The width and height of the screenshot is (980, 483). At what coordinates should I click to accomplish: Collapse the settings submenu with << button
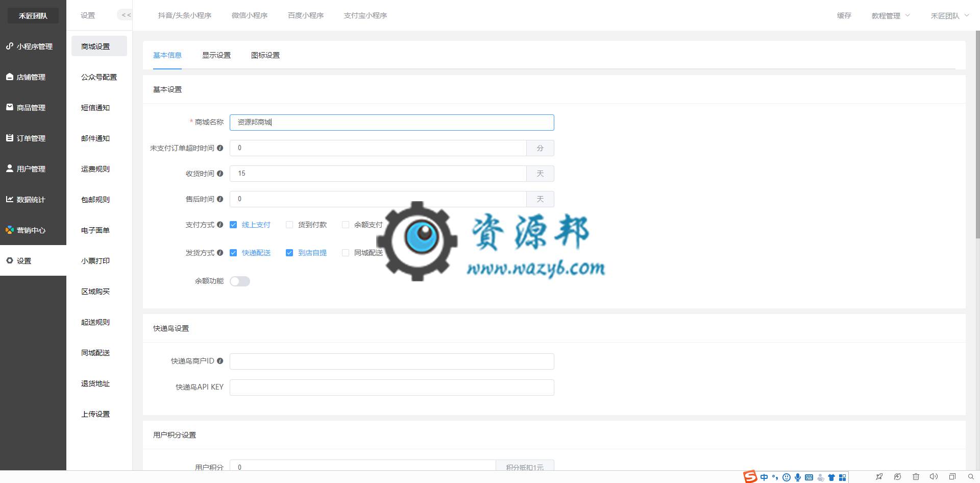tap(125, 15)
